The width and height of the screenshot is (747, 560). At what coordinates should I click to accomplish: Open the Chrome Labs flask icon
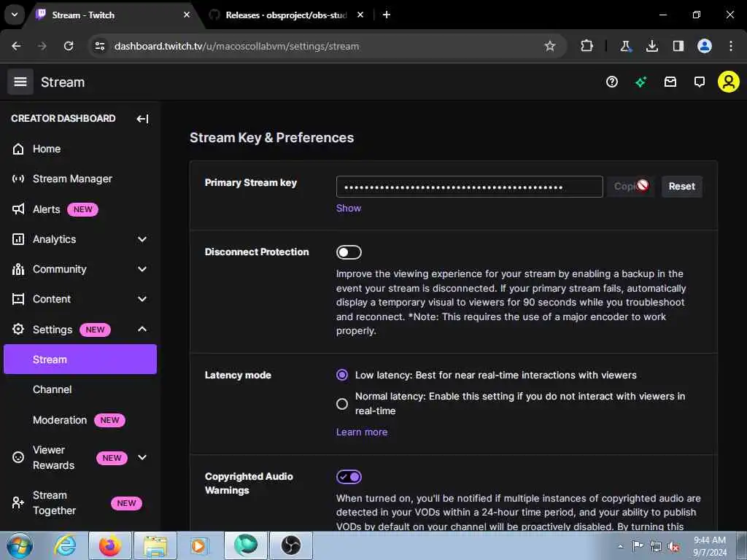(625, 46)
